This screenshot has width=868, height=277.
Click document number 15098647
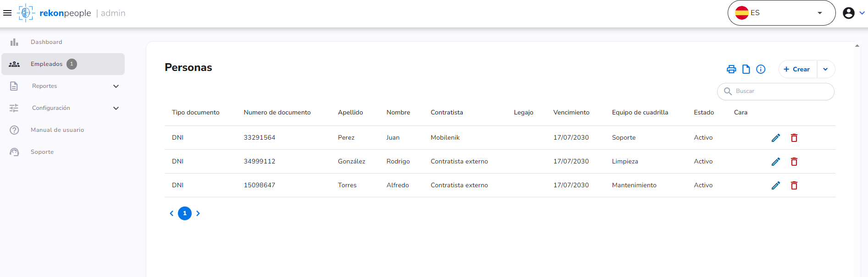260,185
